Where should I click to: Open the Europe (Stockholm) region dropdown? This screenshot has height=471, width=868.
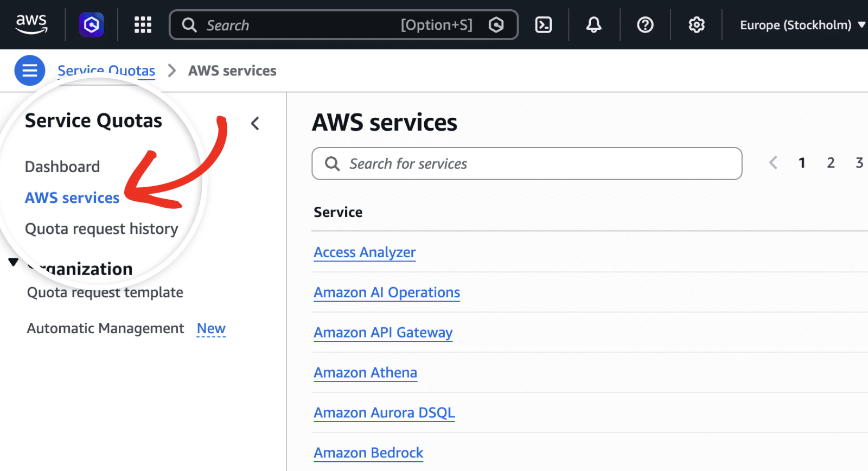[x=802, y=25]
